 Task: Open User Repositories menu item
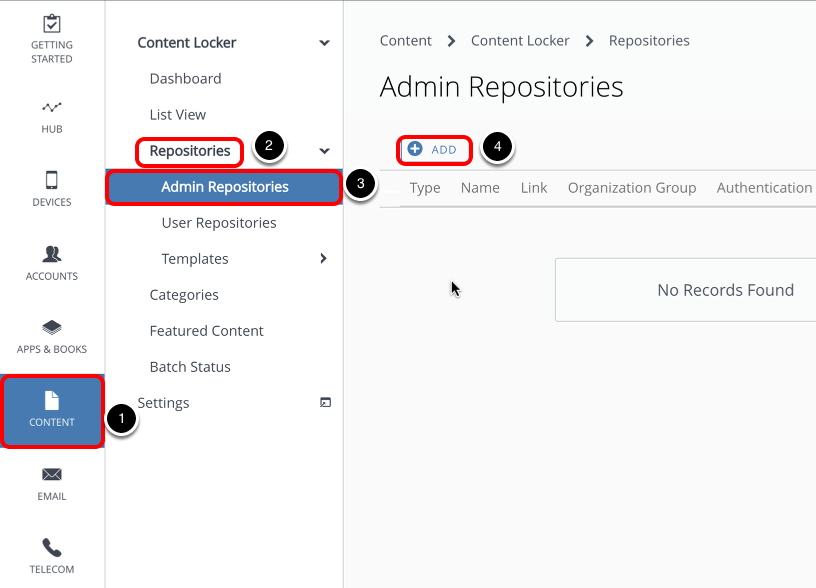pos(219,223)
